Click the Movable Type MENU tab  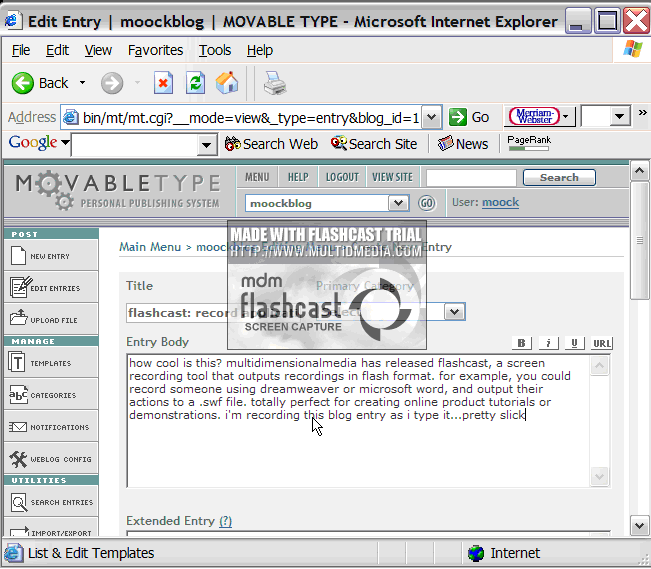coord(257,177)
